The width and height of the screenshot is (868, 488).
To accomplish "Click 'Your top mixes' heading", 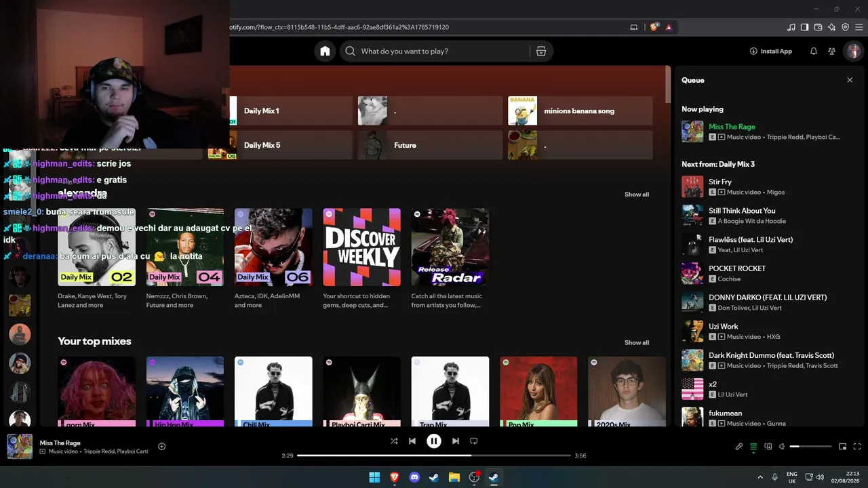I will (94, 342).
